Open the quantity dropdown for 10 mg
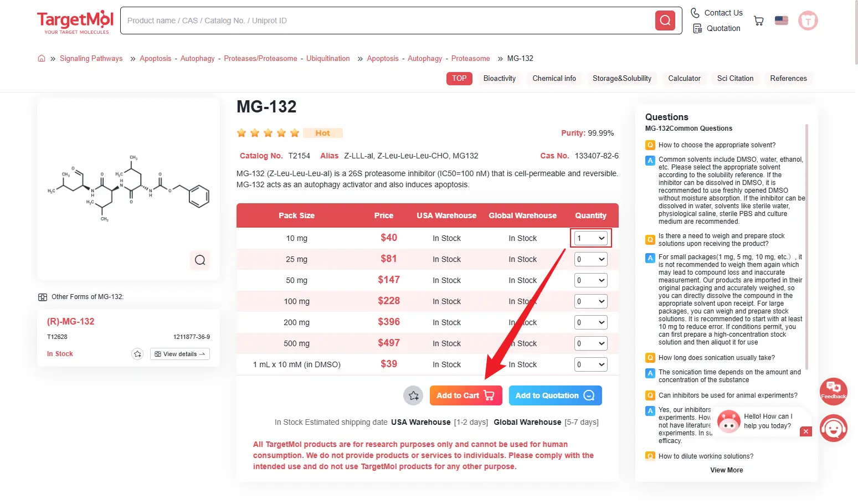The image size is (858, 504). click(x=590, y=238)
